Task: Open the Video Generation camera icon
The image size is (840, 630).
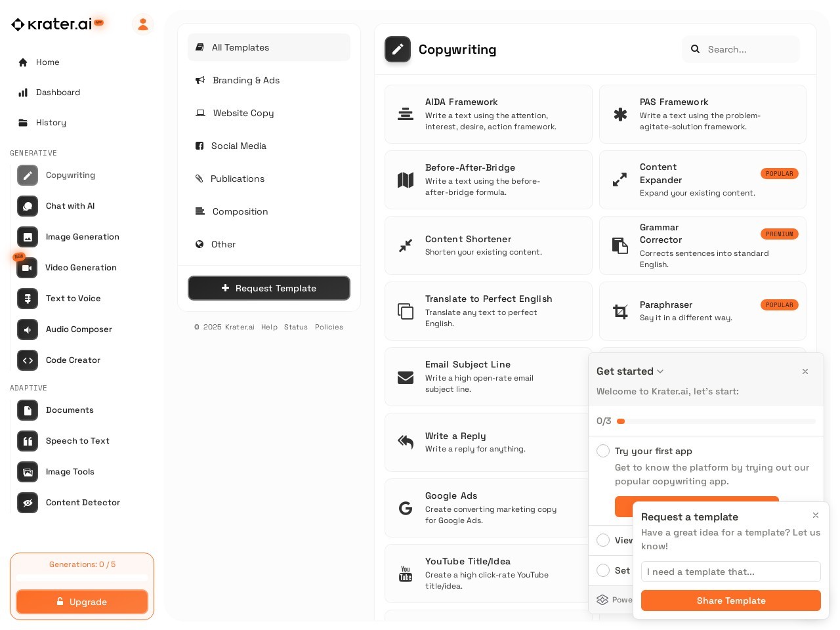Action: coord(27,268)
